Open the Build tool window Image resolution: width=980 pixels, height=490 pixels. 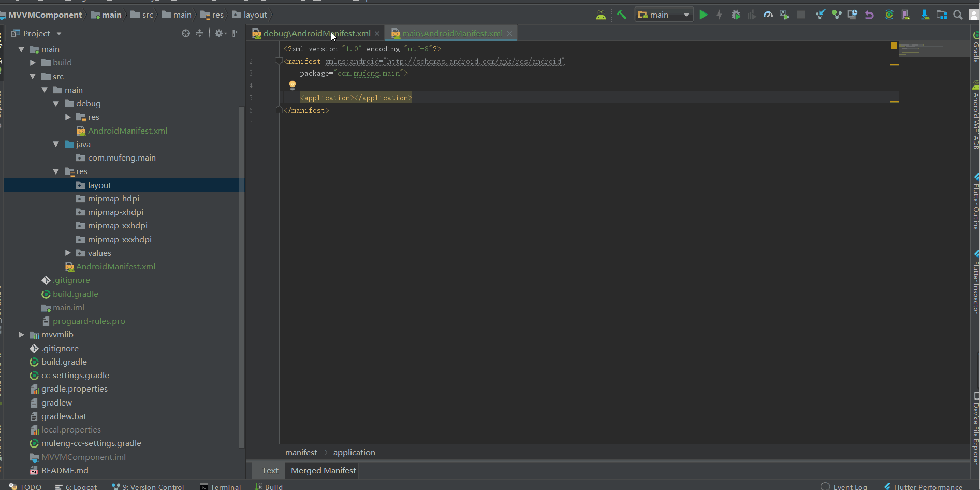click(x=269, y=487)
